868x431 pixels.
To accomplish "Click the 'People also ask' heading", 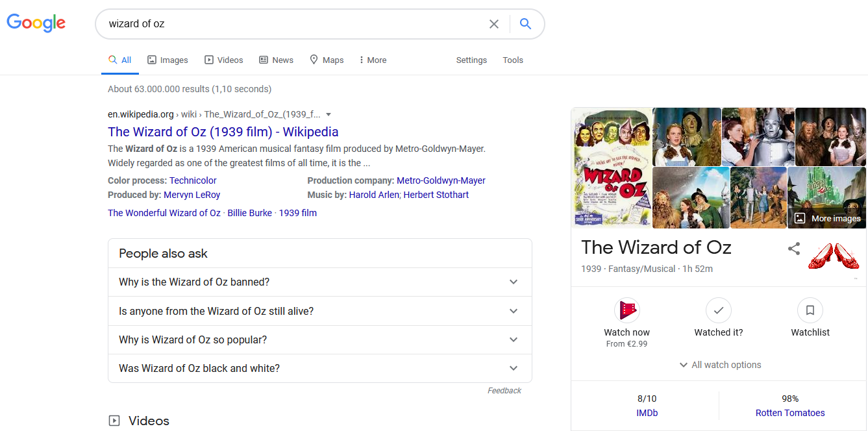I will tap(163, 254).
